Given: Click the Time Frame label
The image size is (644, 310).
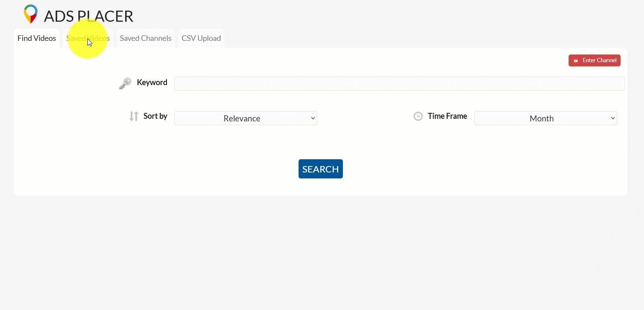Looking at the screenshot, I should pyautogui.click(x=447, y=116).
